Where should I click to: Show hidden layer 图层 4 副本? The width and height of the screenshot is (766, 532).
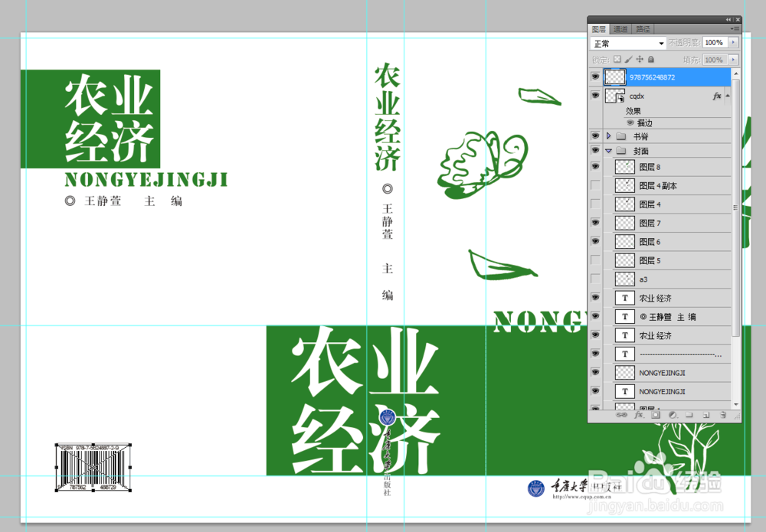595,185
